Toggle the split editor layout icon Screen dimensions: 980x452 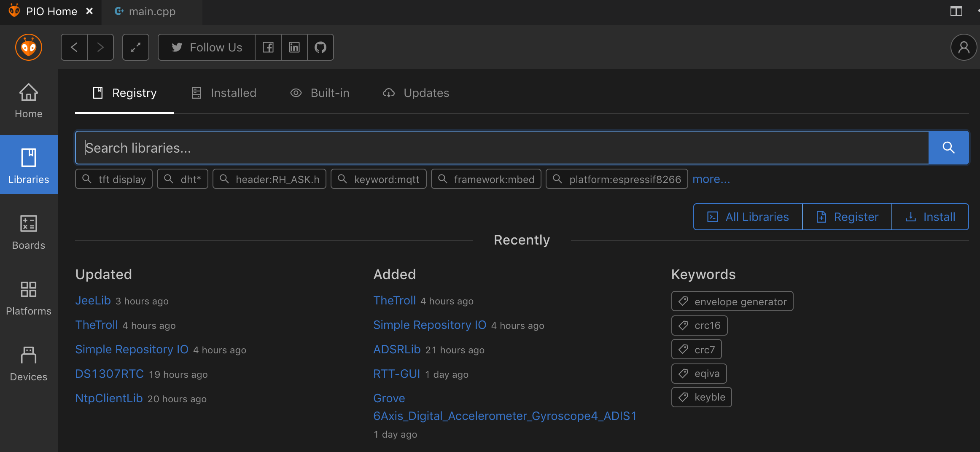tap(956, 11)
